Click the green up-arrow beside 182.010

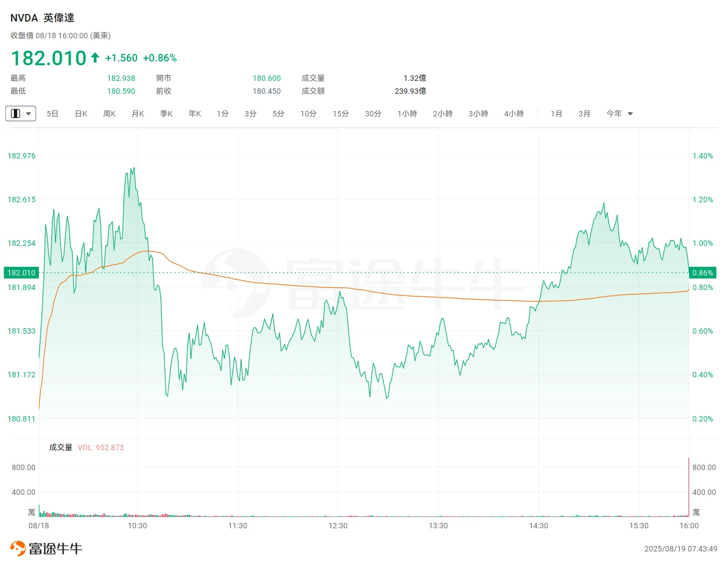coord(95,57)
